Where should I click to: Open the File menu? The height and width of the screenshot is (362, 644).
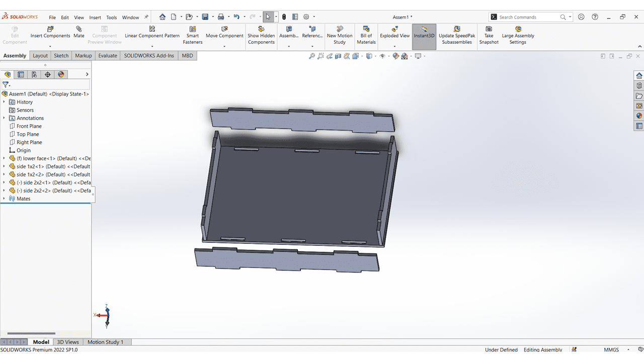pyautogui.click(x=52, y=17)
